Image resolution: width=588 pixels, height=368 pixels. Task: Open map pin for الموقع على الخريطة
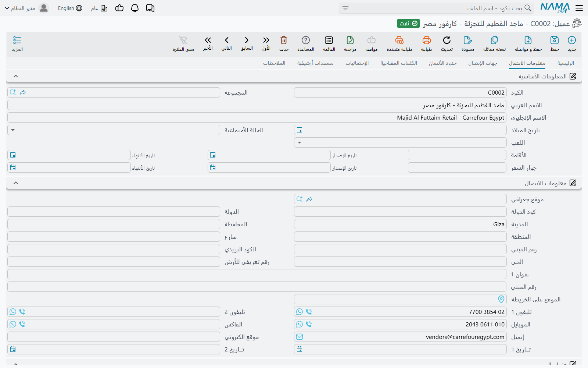coord(501,299)
